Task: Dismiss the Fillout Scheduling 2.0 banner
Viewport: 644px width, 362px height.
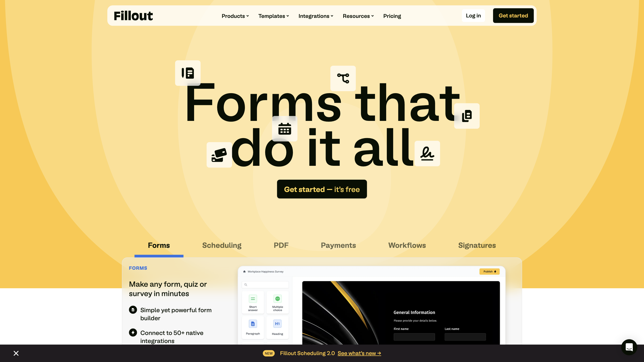Action: 16,353
